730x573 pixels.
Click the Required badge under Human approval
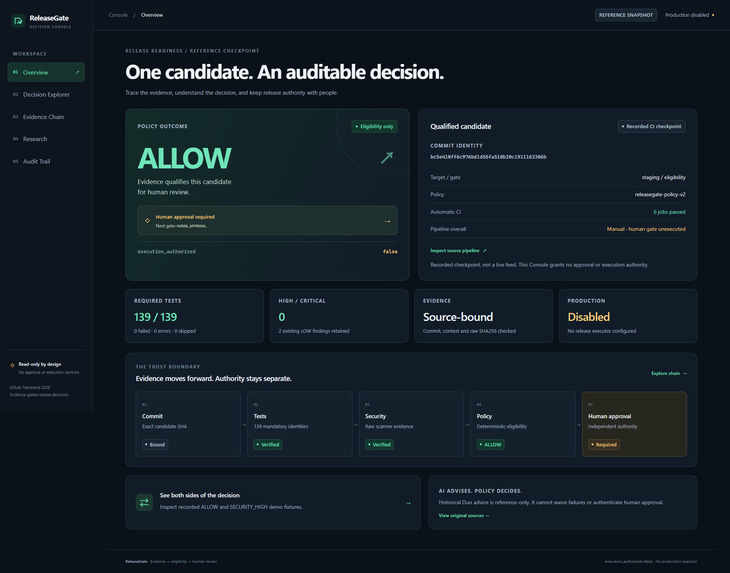[603, 445]
